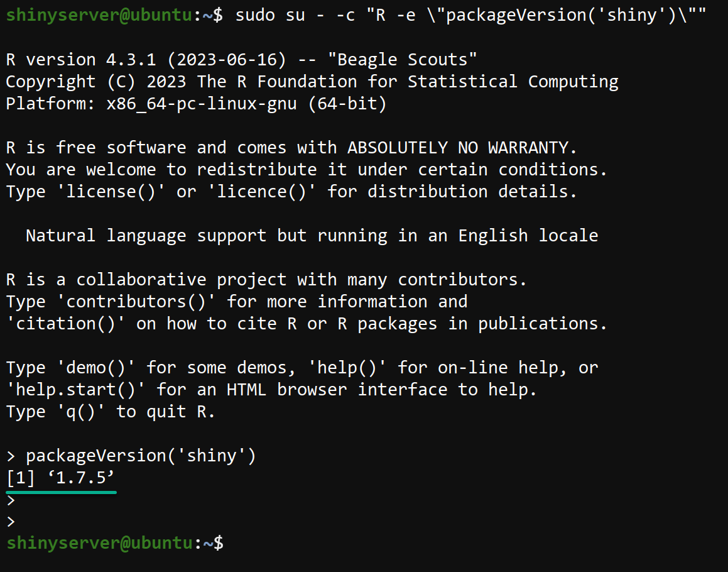Click the '[1]' output index
This screenshot has width=728, height=572.
tap(21, 477)
